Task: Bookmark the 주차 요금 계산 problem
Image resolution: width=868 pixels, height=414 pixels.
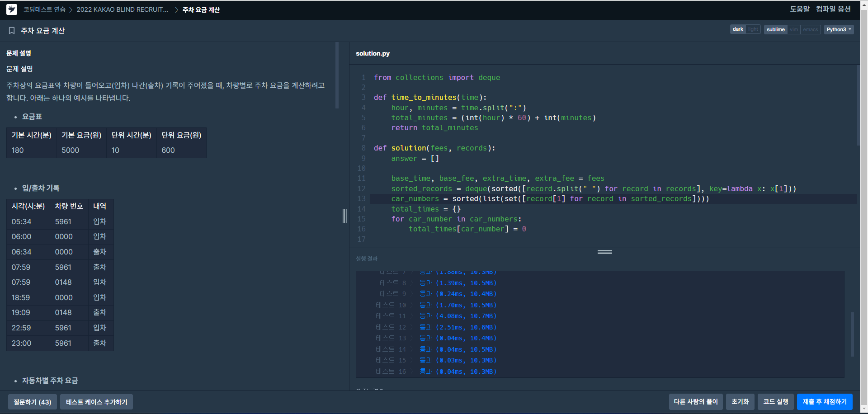Action: coord(12,31)
